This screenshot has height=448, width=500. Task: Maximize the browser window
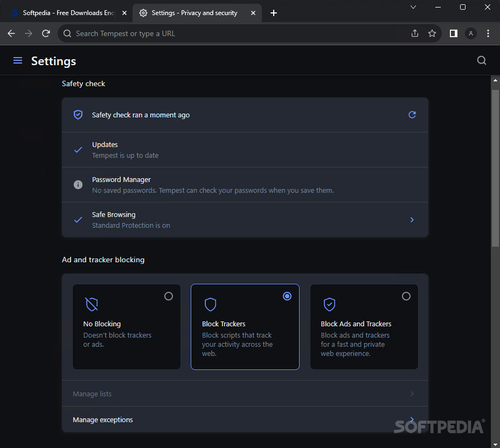click(x=463, y=7)
